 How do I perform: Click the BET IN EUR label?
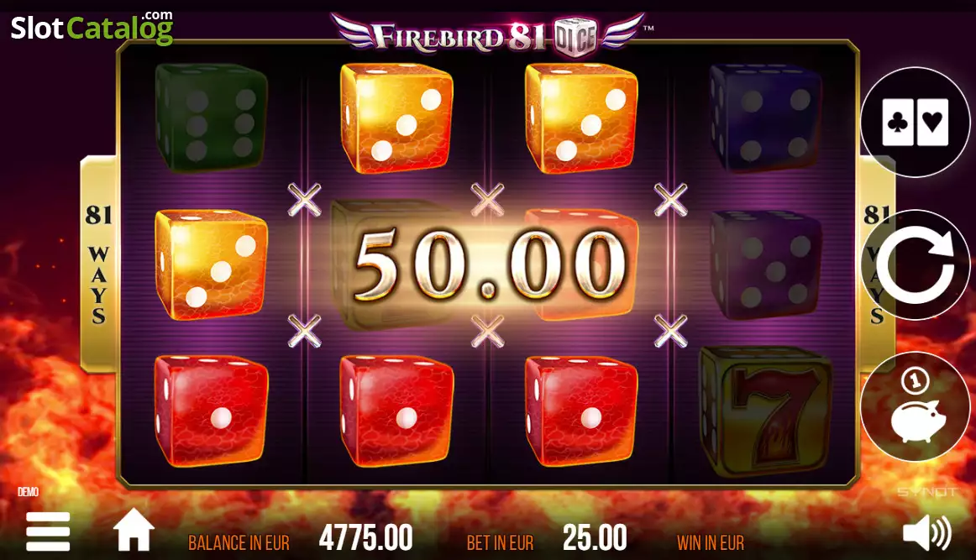(500, 543)
